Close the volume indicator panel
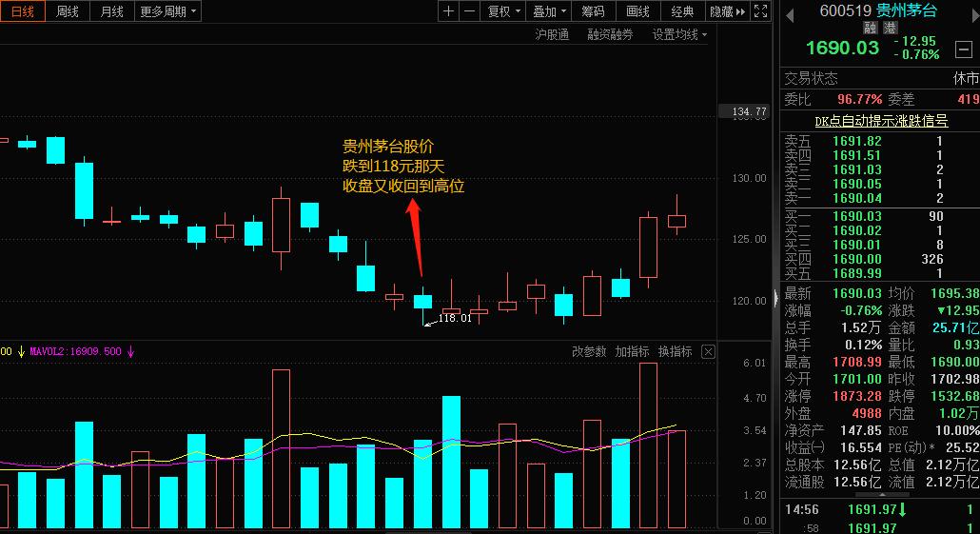The height and width of the screenshot is (534, 980). click(x=708, y=352)
